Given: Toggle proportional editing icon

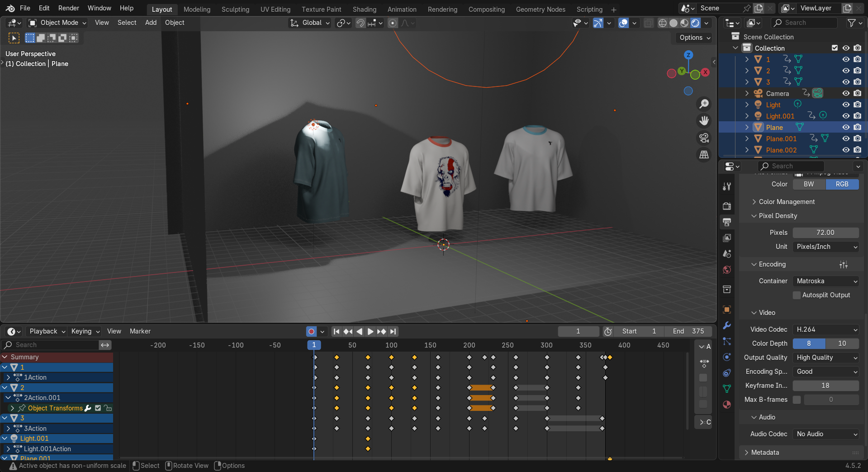Looking at the screenshot, I should pyautogui.click(x=393, y=23).
